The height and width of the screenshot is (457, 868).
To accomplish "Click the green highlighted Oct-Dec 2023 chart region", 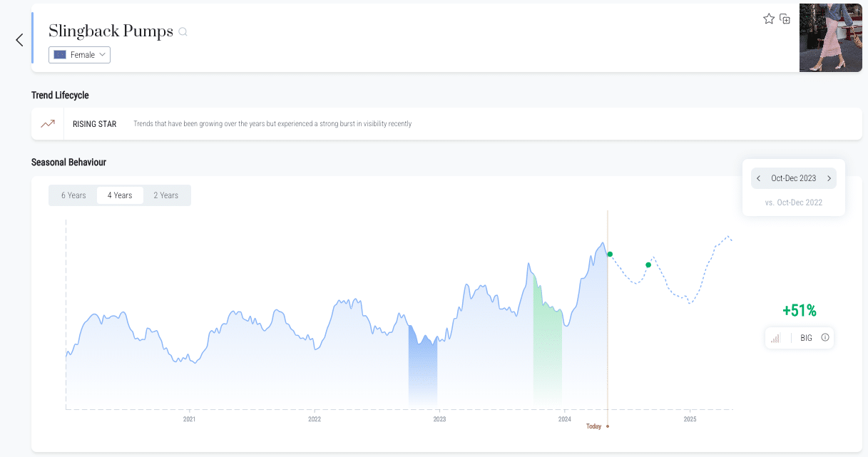I will (x=547, y=356).
